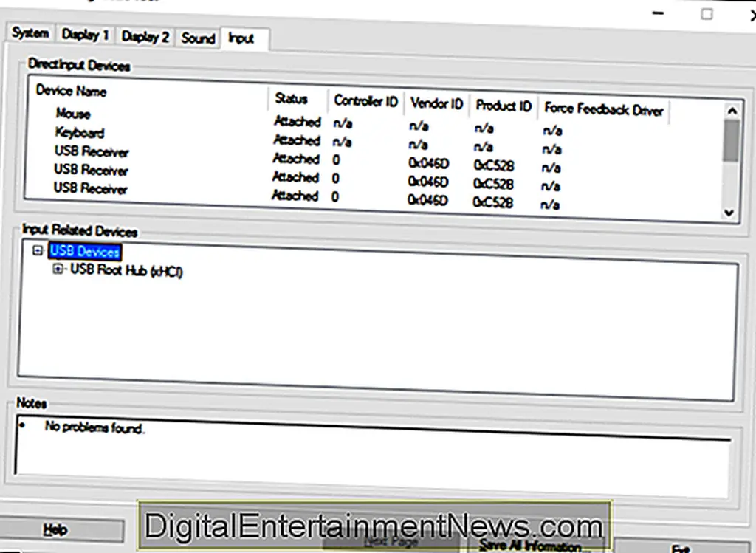The width and height of the screenshot is (756, 553).
Task: Click the Exit button
Action: (680, 548)
